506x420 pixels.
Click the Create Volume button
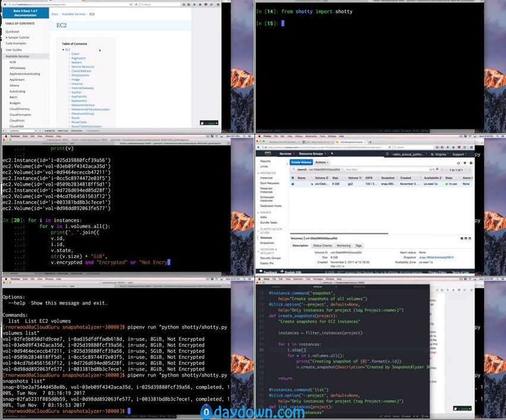(301, 162)
